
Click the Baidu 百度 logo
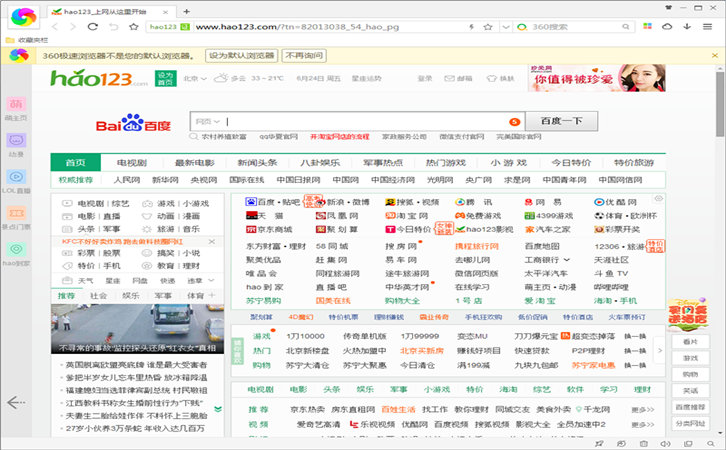pyautogui.click(x=134, y=124)
